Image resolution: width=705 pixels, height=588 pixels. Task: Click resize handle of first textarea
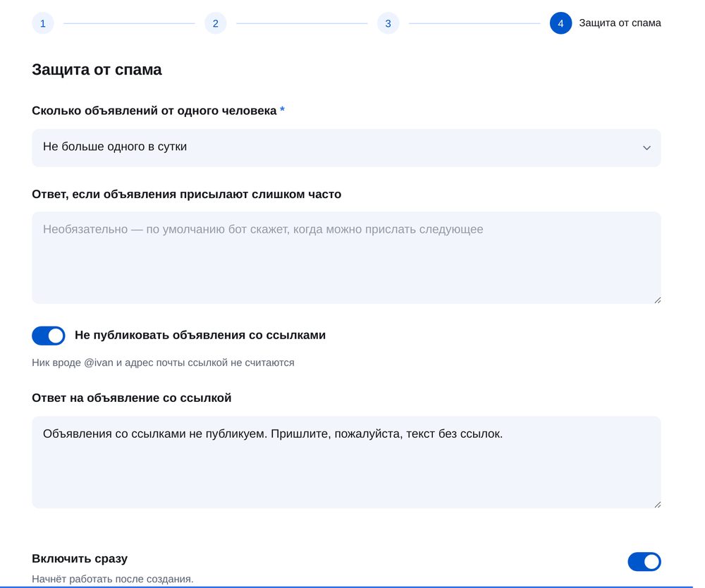(657, 300)
